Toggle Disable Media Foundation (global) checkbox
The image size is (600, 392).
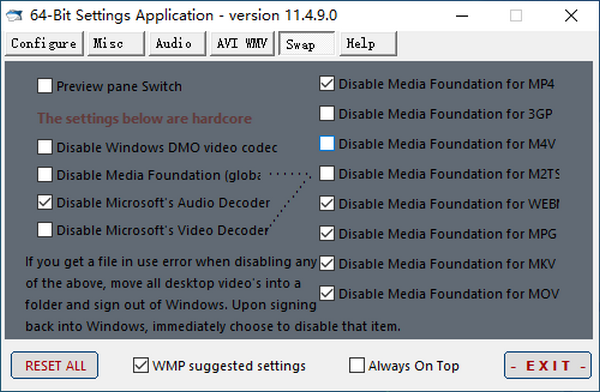(x=45, y=175)
